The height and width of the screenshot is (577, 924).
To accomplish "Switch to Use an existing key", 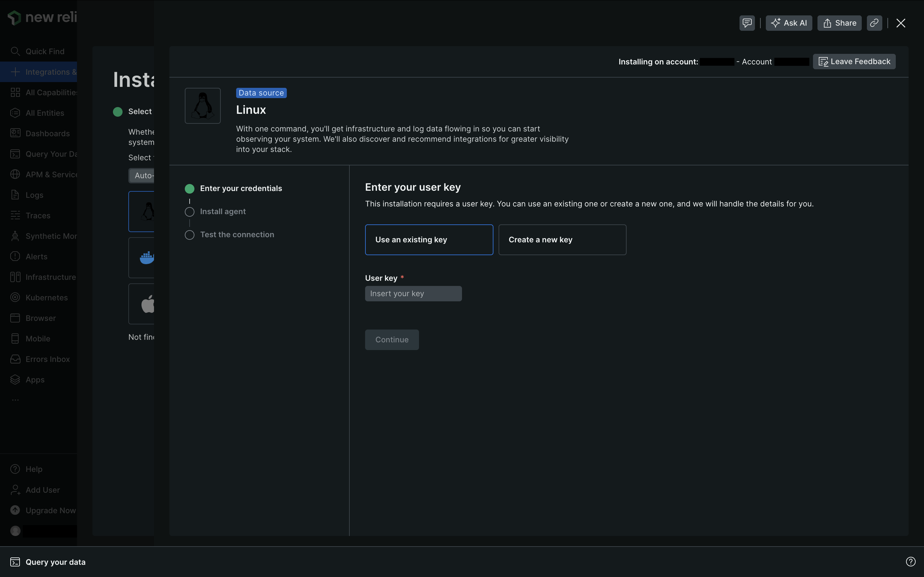I will (x=428, y=240).
